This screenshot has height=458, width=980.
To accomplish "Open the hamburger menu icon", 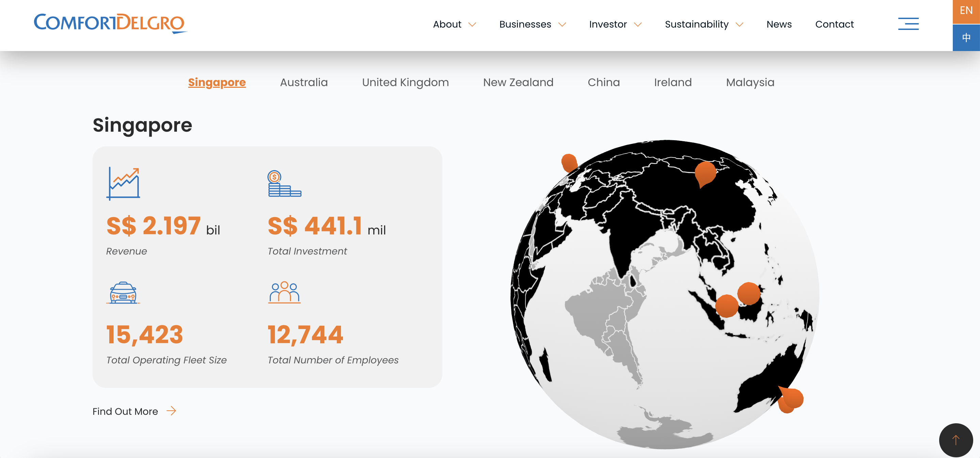I will point(908,23).
